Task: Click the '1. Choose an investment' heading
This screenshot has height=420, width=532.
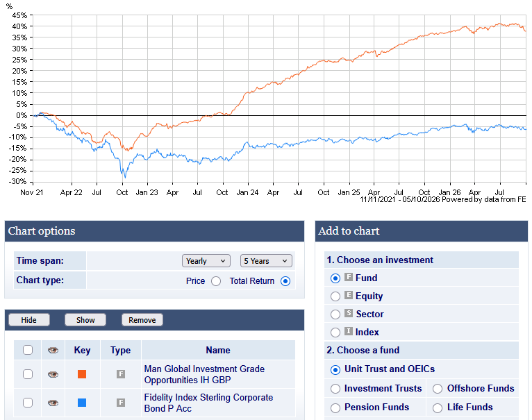Action: coord(380,260)
